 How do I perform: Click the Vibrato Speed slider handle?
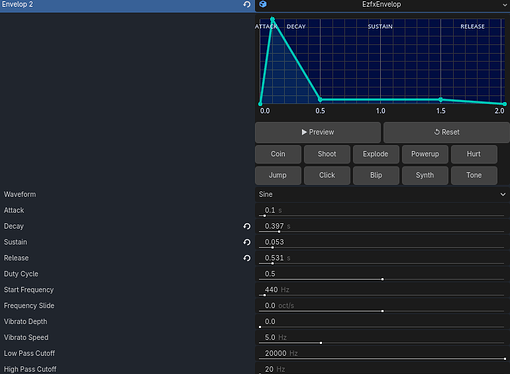click(321, 343)
